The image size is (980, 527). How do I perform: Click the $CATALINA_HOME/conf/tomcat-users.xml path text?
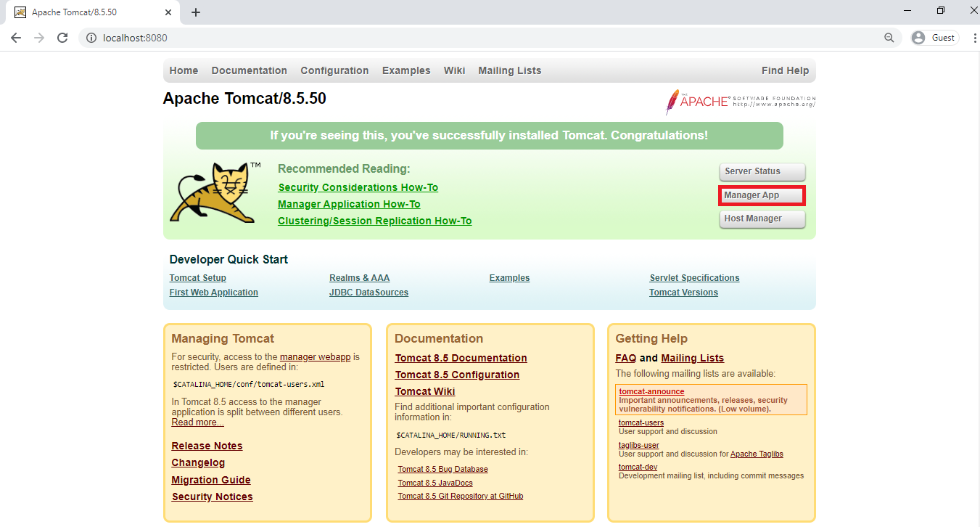(249, 385)
